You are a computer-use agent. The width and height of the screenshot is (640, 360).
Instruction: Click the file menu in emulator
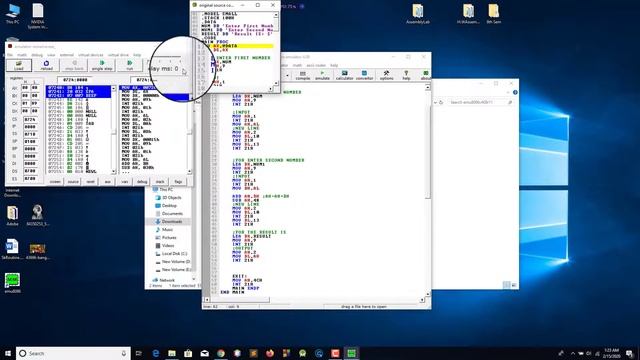click(10, 55)
